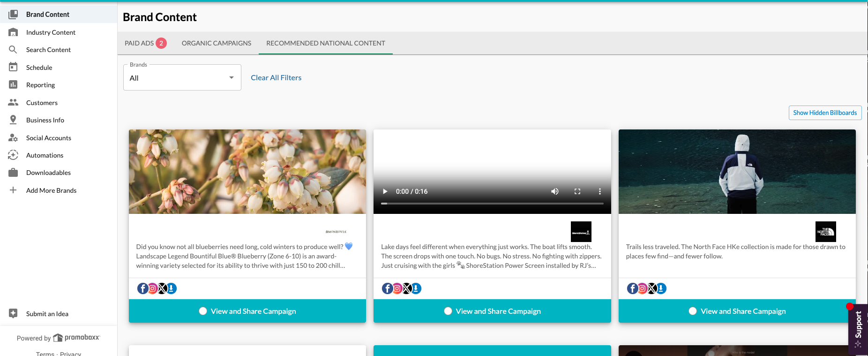Click download icon on ShoreStation card

(417, 288)
